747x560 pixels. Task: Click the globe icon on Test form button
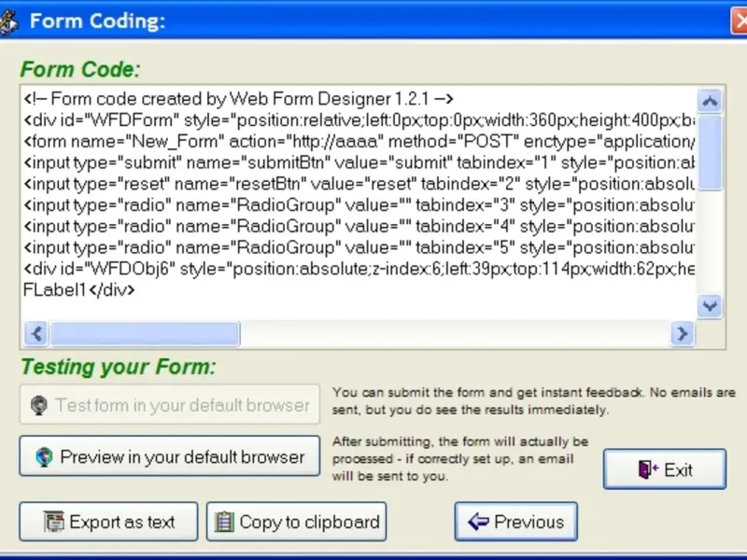click(x=38, y=406)
